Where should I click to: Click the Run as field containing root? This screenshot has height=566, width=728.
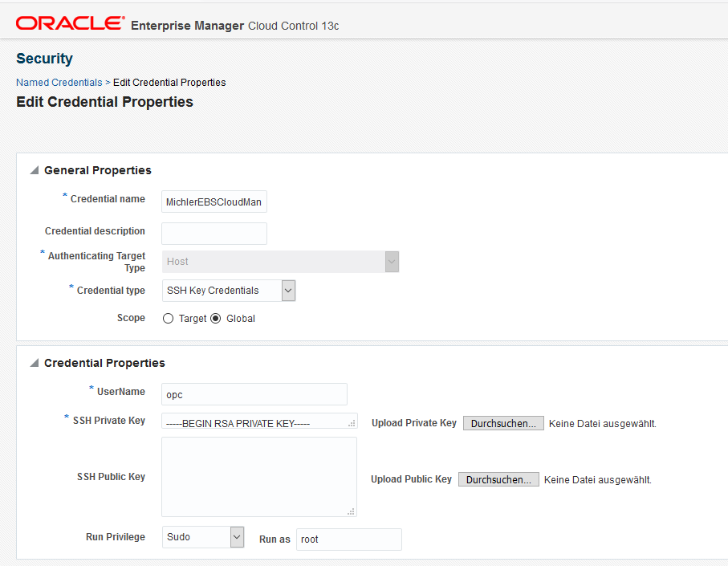(x=349, y=540)
